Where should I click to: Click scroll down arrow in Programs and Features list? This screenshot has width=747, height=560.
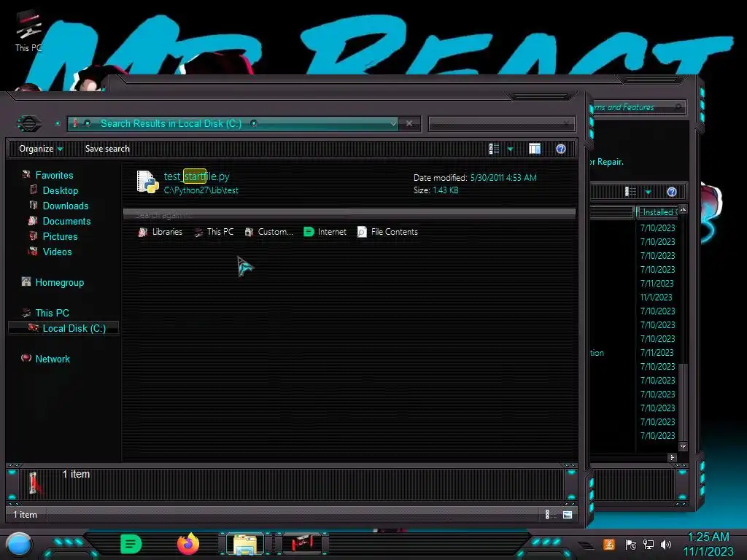pyautogui.click(x=683, y=447)
